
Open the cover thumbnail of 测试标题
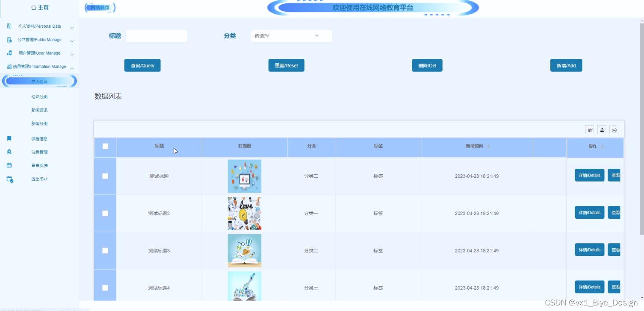pos(245,176)
